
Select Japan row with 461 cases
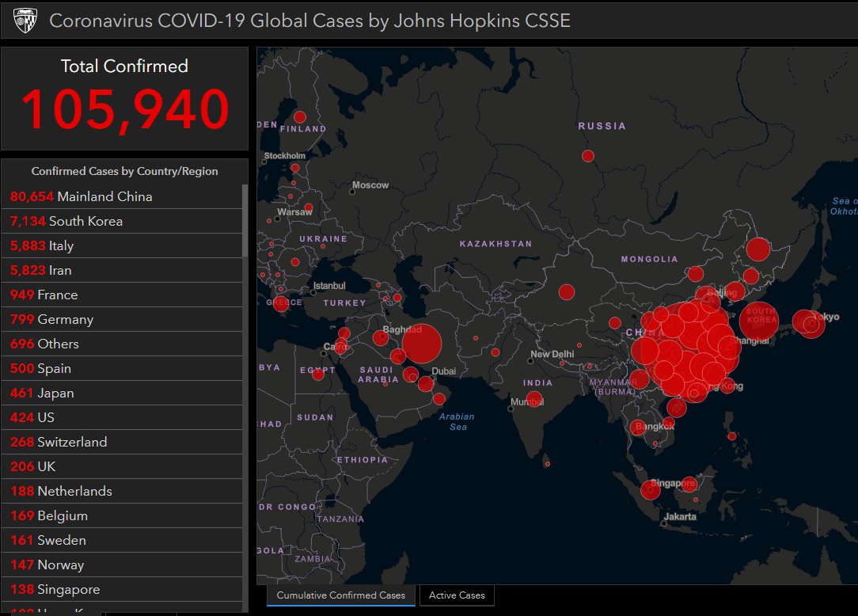point(122,393)
